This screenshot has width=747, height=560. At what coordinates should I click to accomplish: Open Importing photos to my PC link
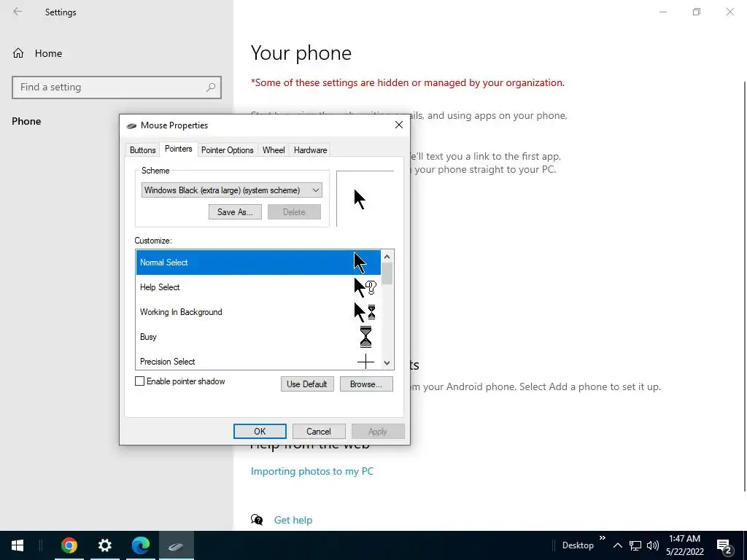pos(312,471)
